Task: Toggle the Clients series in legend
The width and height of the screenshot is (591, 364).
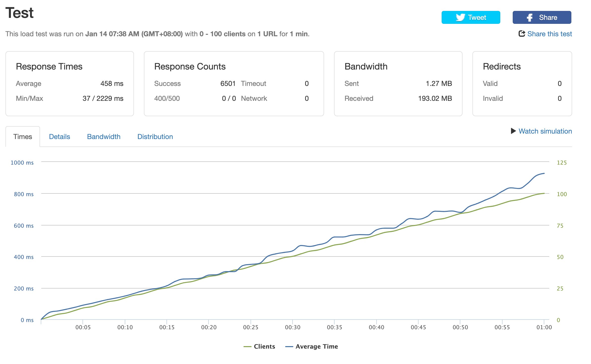Action: click(259, 346)
